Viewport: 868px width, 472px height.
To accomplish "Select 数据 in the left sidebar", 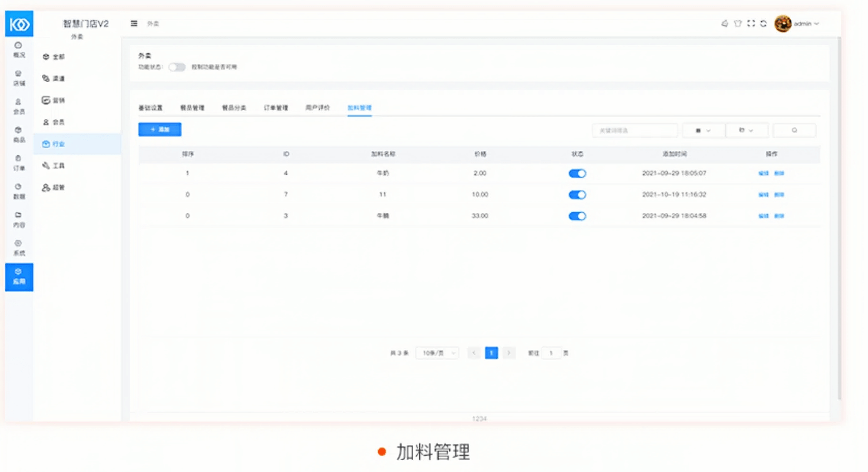I will pyautogui.click(x=19, y=191).
